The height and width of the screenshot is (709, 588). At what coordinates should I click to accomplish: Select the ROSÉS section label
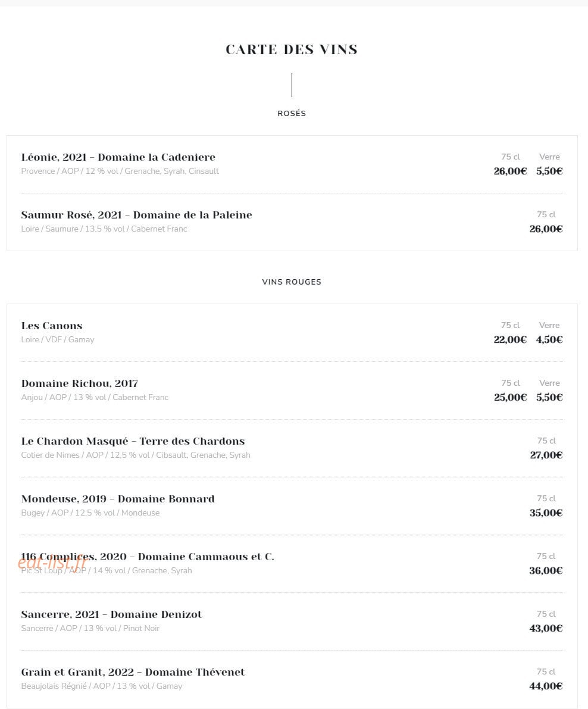click(x=292, y=114)
